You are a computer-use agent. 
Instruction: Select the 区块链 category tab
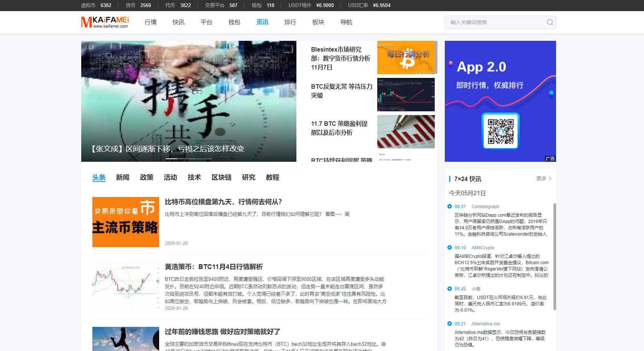(x=221, y=177)
